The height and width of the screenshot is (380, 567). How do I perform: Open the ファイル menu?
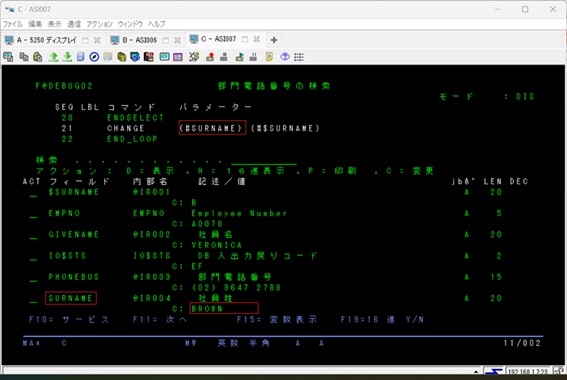(13, 24)
